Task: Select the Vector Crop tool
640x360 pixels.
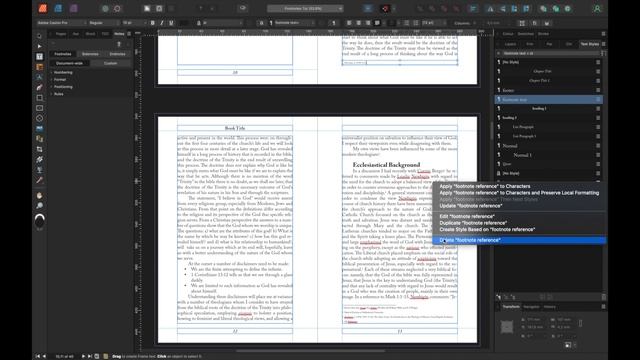Action: click(x=39, y=149)
